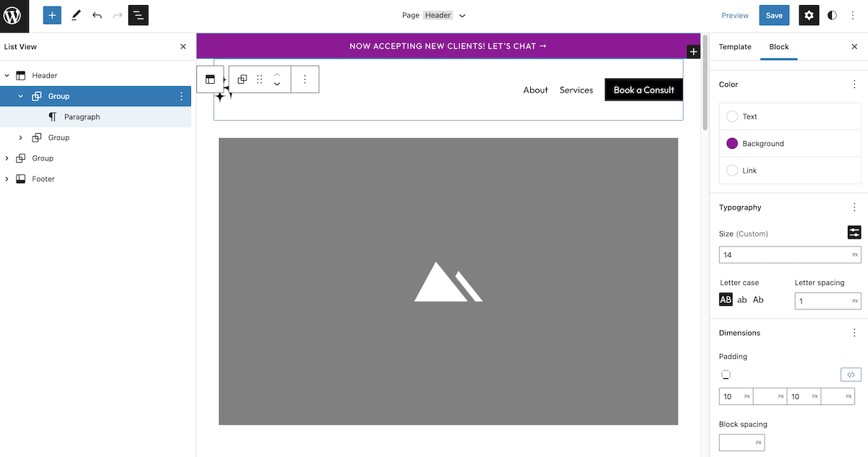Click the drag handle in block toolbar
868x457 pixels.
(260, 80)
